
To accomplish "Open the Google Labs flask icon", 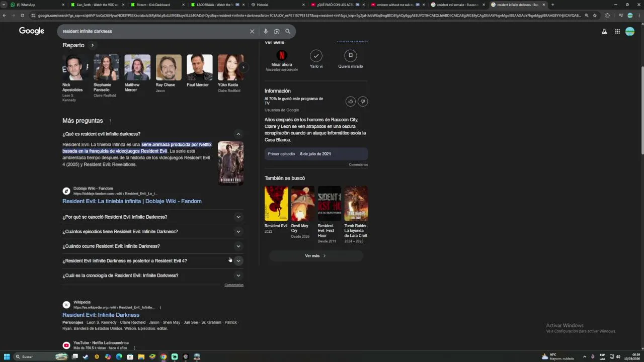I will coord(604,31).
